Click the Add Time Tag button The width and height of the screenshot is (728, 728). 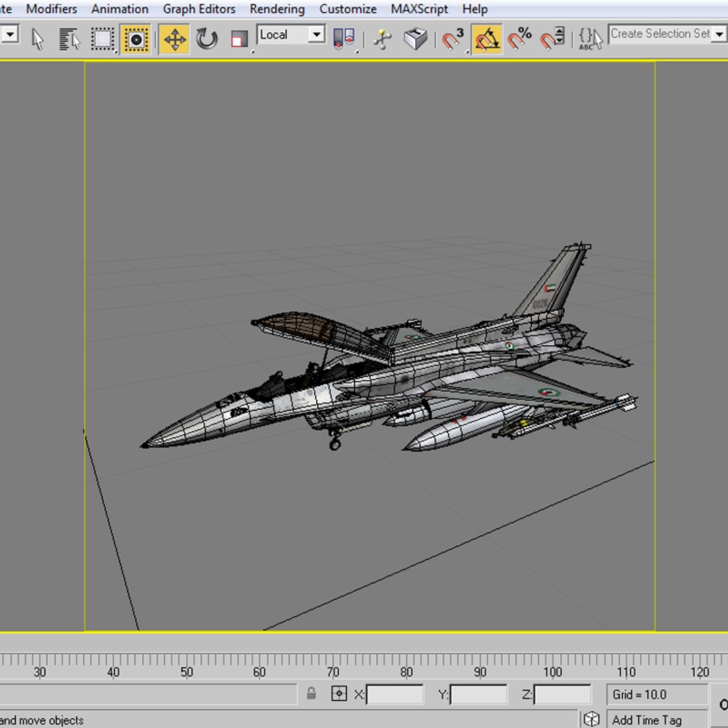(x=657, y=719)
